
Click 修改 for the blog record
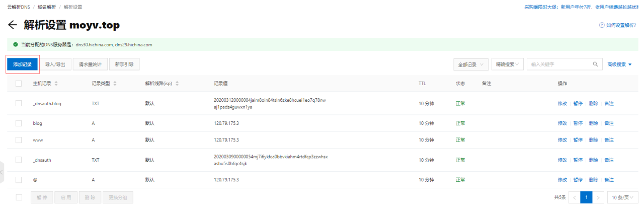[562, 123]
